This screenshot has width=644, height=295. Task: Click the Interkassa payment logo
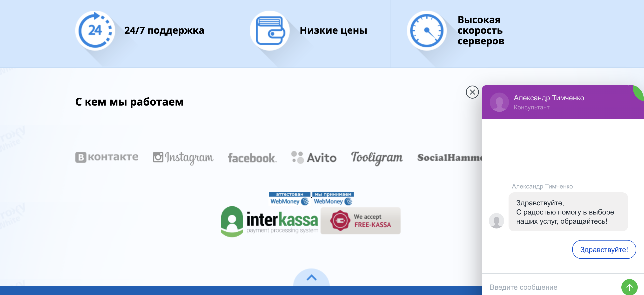(269, 221)
